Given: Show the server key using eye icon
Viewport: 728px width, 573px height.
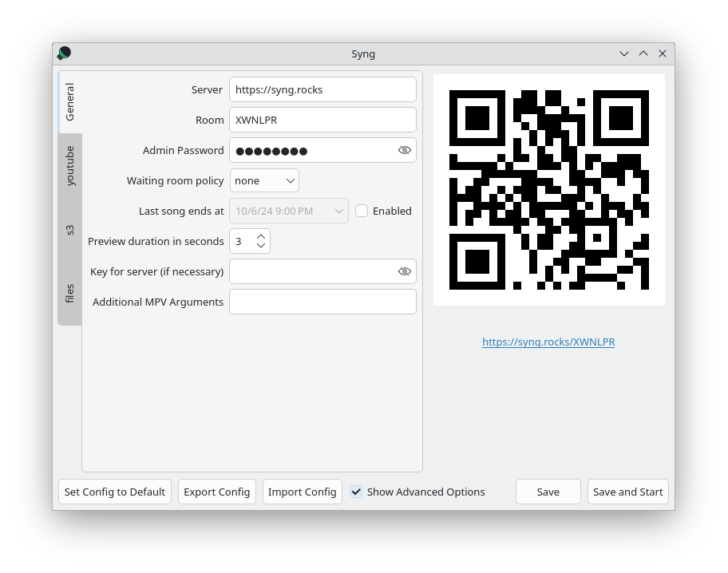Looking at the screenshot, I should click(405, 271).
